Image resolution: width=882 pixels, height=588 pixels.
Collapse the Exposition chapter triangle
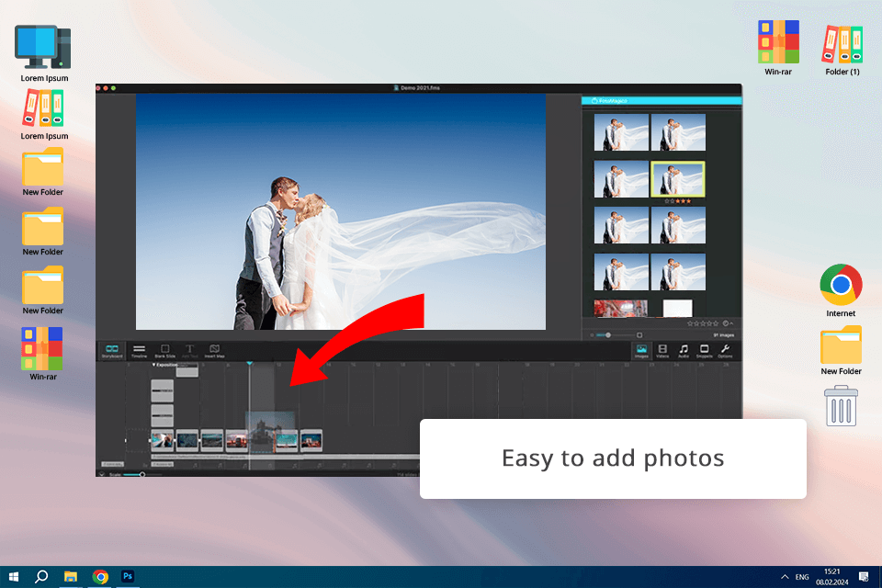tap(153, 365)
